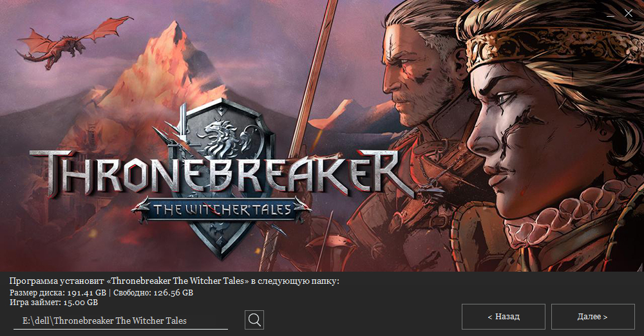Go to next step with Далее
The height and width of the screenshot is (336, 644).
pos(592,317)
